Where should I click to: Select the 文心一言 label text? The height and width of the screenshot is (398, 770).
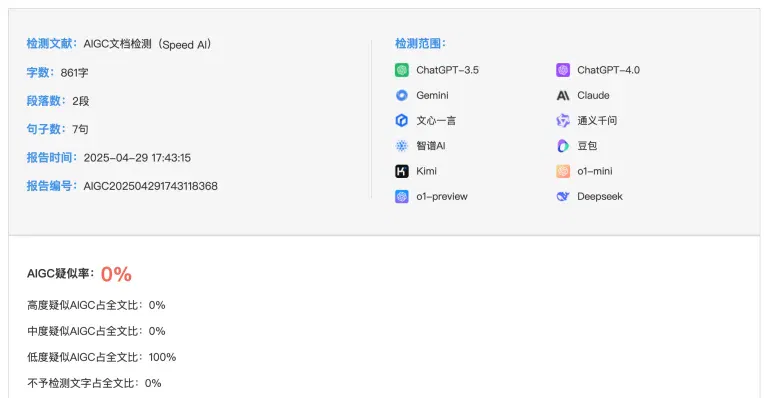pos(436,120)
